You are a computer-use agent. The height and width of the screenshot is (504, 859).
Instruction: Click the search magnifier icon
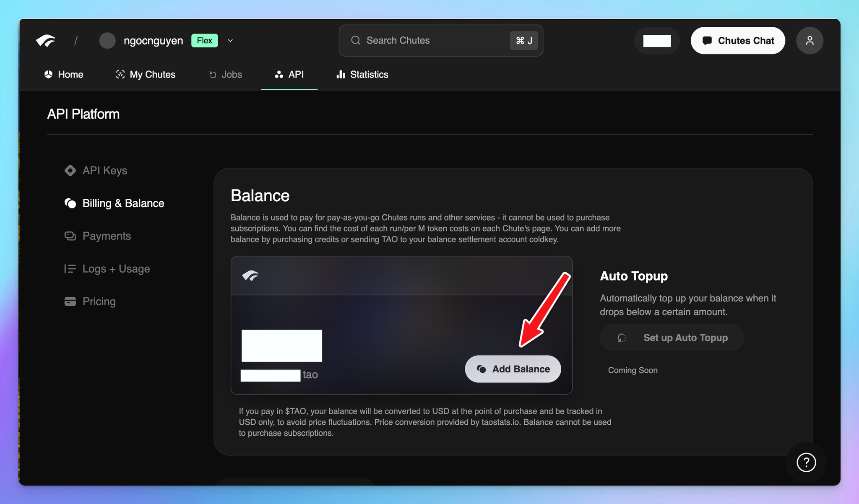click(x=356, y=40)
